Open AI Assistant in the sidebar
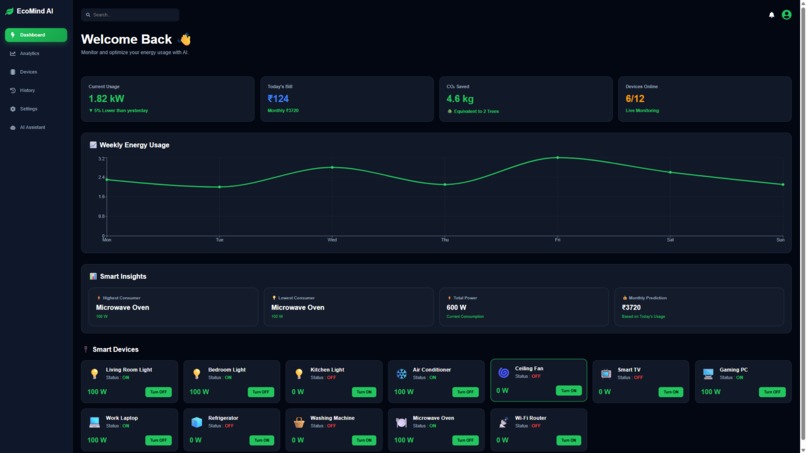806x453 pixels. [x=36, y=128]
